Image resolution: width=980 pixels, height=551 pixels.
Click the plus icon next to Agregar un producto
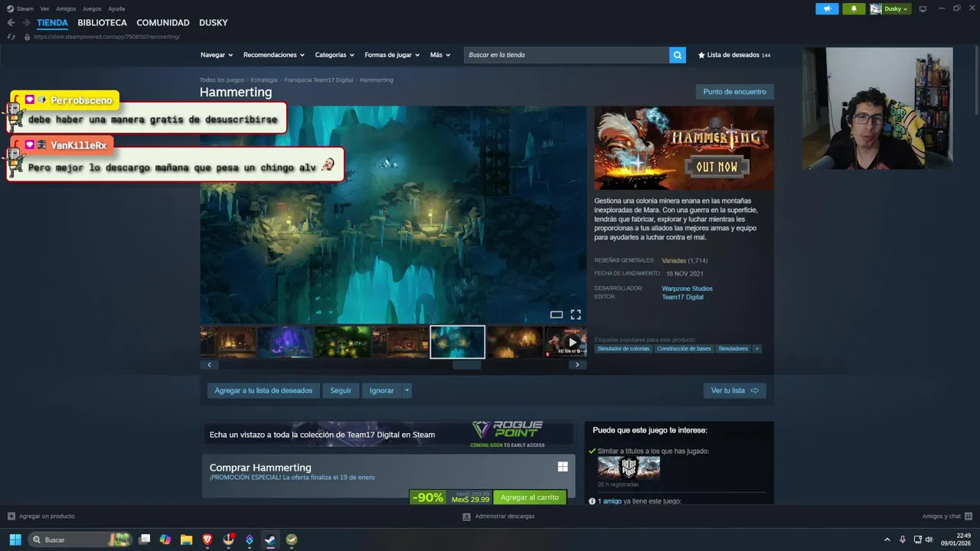pos(11,517)
